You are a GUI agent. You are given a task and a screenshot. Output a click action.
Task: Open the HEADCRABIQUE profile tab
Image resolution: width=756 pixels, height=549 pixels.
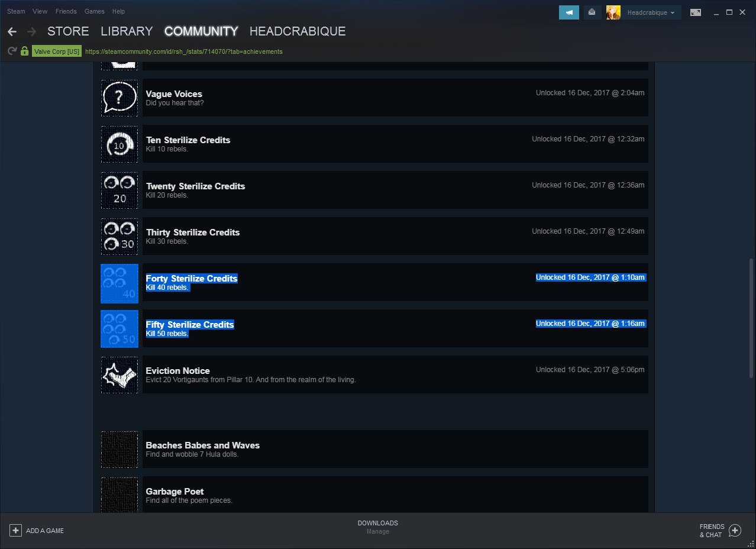pos(298,31)
